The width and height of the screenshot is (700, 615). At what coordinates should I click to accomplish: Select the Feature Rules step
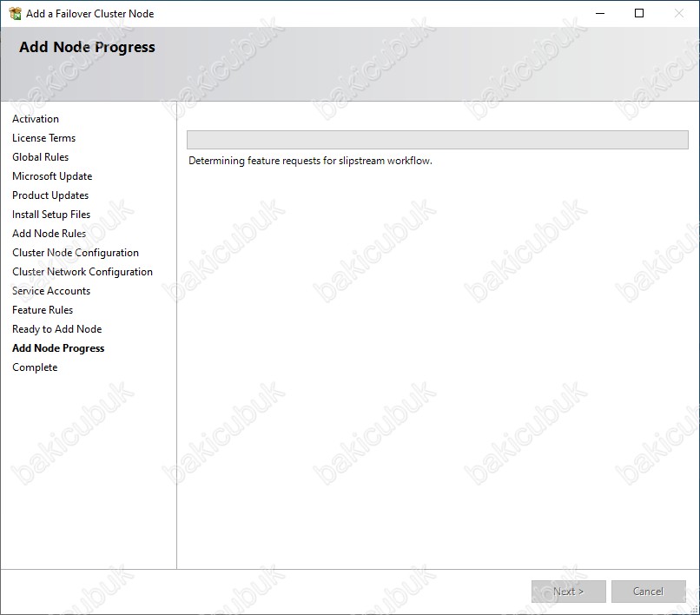point(43,310)
